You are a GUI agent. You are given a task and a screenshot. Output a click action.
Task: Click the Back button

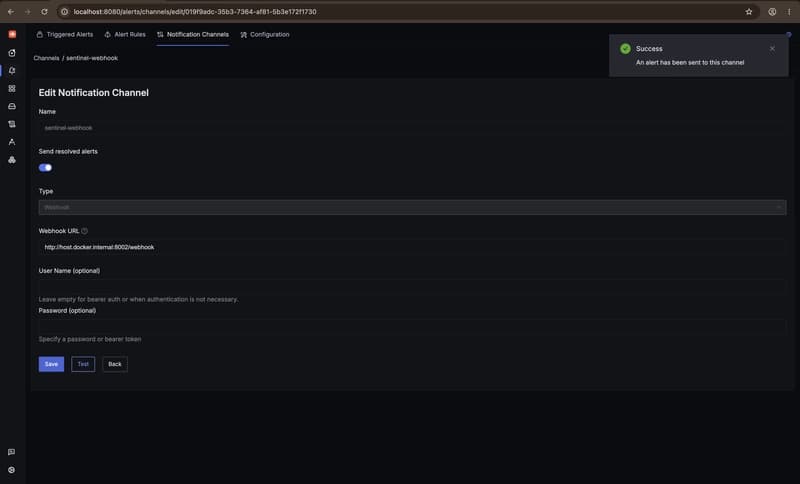click(115, 364)
